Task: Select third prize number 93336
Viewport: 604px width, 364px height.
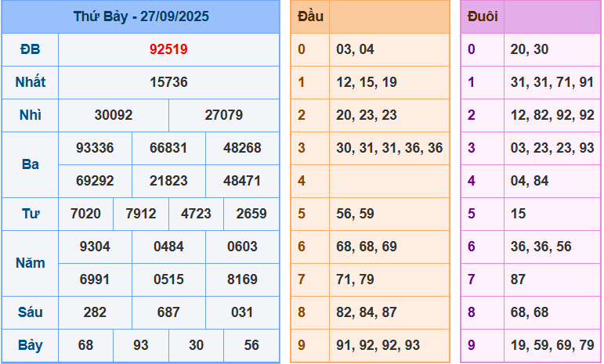Action: tap(95, 148)
